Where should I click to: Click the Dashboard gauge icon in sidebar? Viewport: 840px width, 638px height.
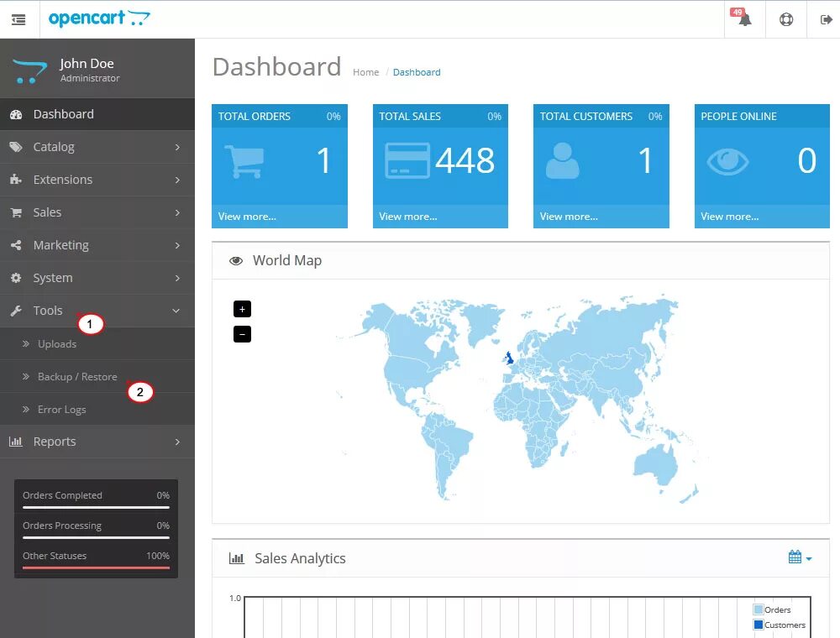16,114
